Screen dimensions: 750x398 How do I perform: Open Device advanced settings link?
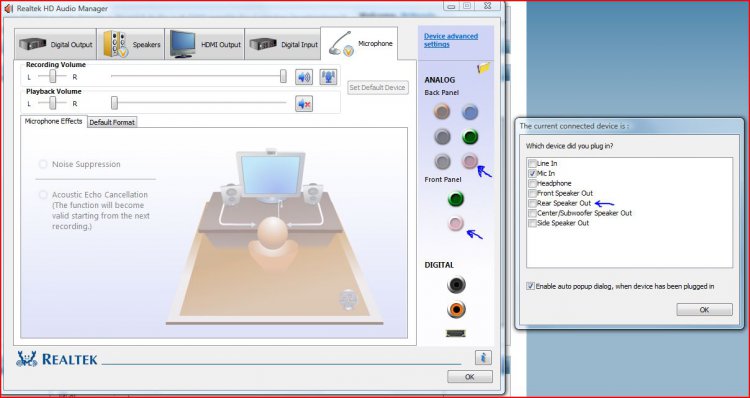coord(451,40)
